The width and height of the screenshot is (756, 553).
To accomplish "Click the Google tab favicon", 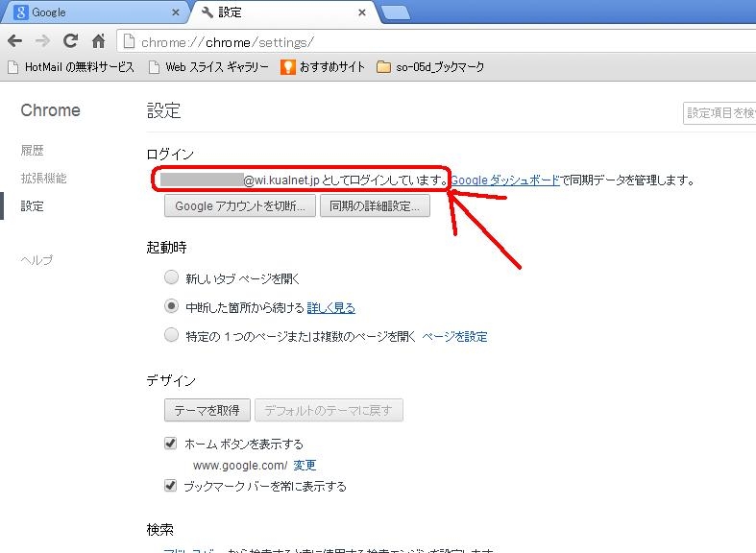I will point(21,12).
